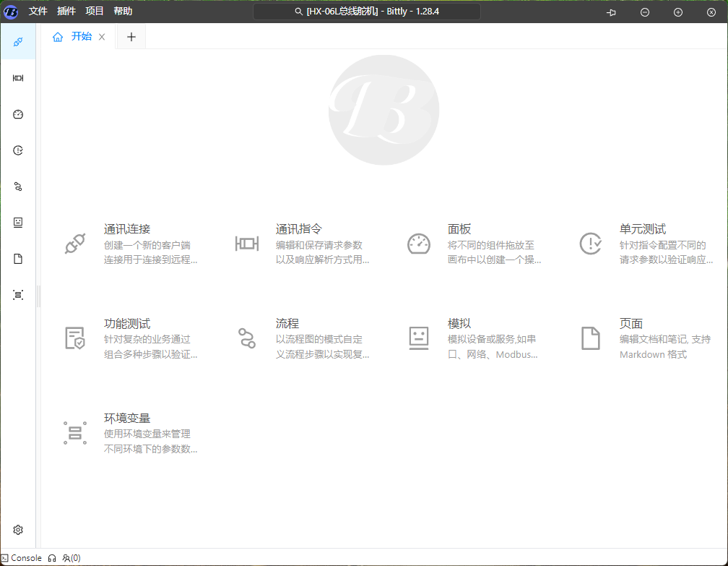The image size is (728, 566).
Task: Open Communication Command icon in left sidebar
Action: [x=18, y=78]
